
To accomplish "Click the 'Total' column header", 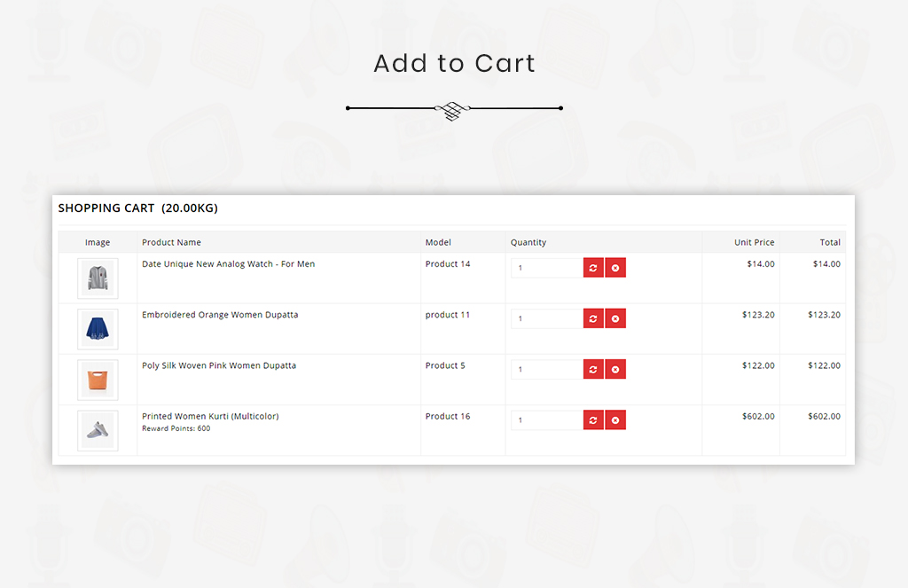I will (x=830, y=242).
